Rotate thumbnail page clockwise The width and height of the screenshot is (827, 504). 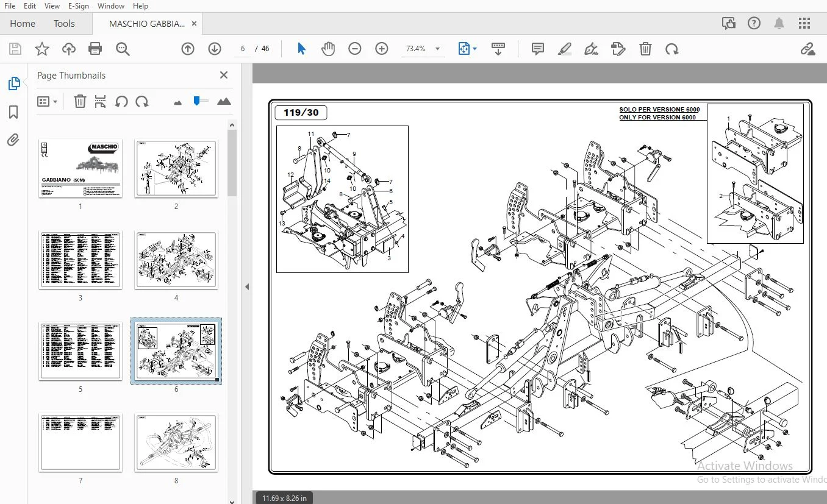pos(142,101)
